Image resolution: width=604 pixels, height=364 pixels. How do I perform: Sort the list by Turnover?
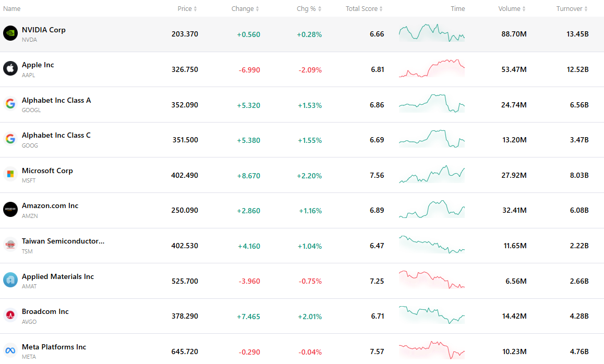click(572, 8)
